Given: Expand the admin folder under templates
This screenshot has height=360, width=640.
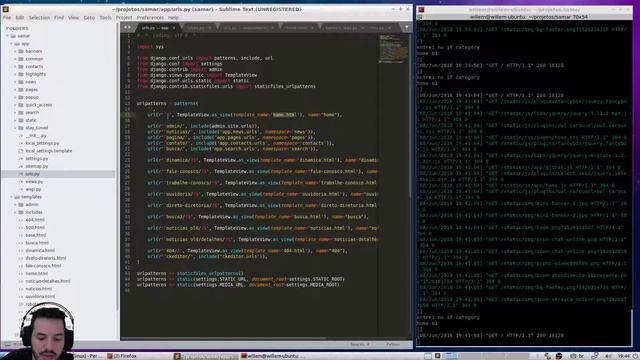Looking at the screenshot, I should (16, 204).
